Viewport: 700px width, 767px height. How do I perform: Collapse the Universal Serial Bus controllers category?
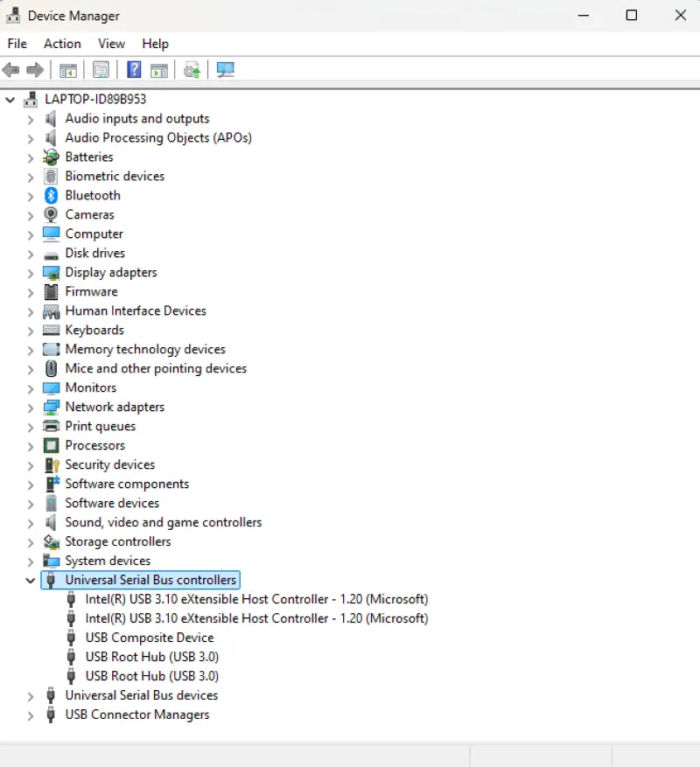point(31,580)
